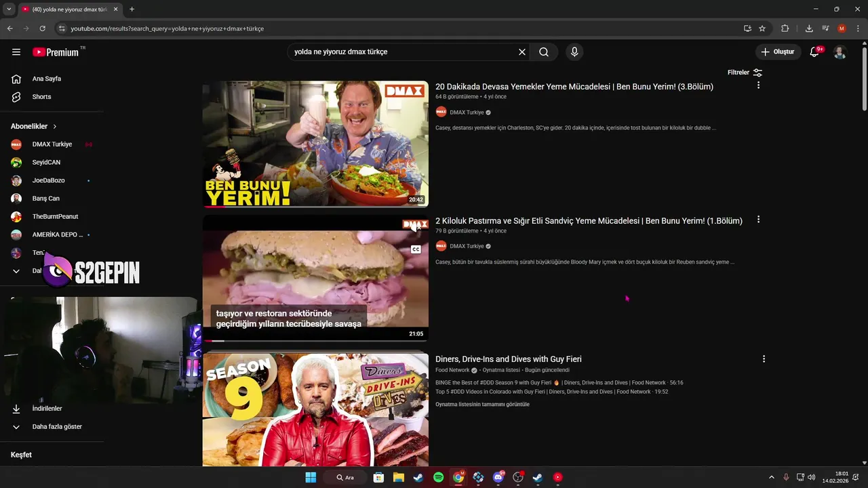Play the 2 Kiloluk Pastırma sandwich thumbnail
The height and width of the screenshot is (488, 868).
pyautogui.click(x=315, y=279)
